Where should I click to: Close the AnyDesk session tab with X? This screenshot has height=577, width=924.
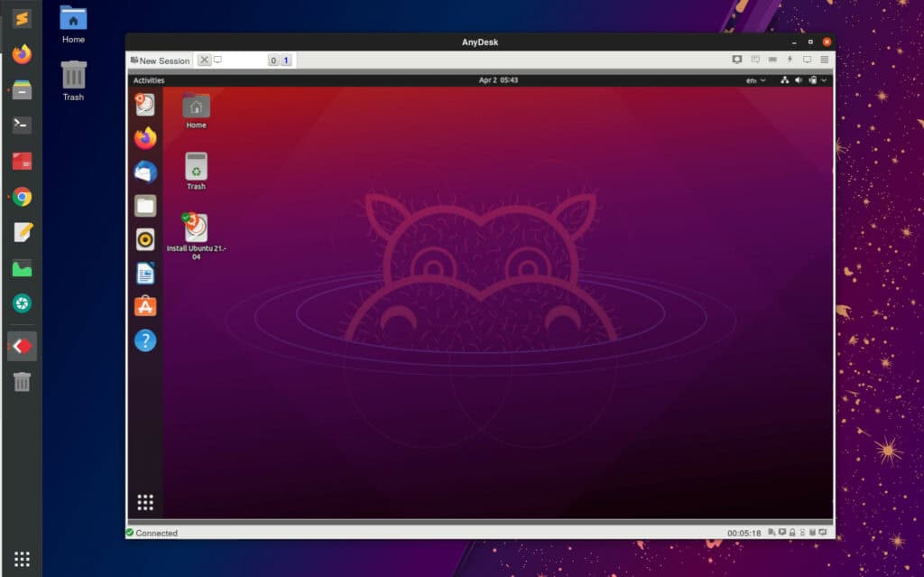[x=204, y=60]
